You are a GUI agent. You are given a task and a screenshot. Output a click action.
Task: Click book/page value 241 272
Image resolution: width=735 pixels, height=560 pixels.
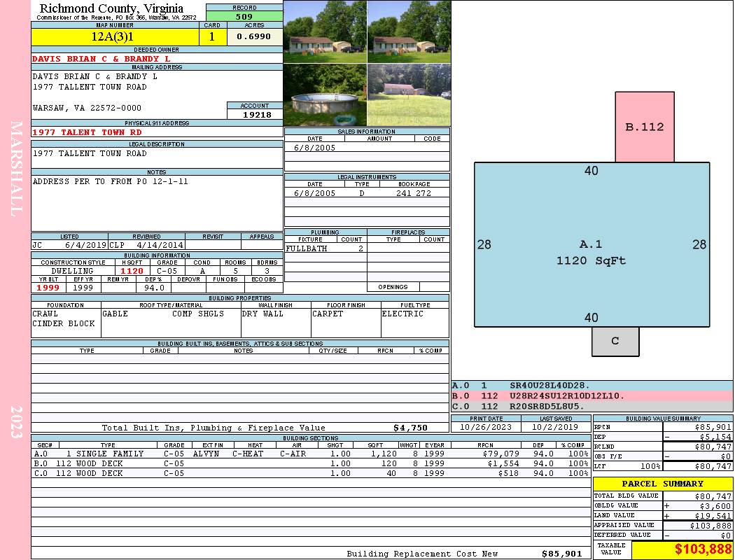[x=414, y=193]
